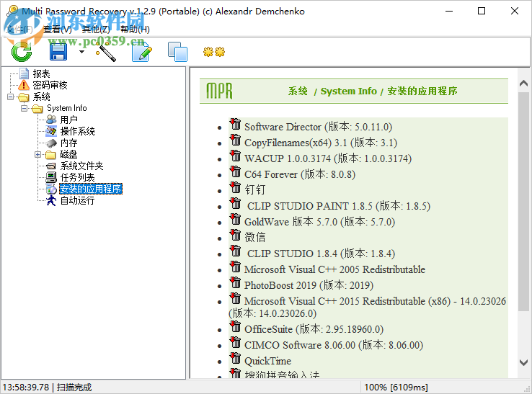Click the edit note pencil icon
Viewport: 532px width, 394px height.
pyautogui.click(x=141, y=52)
